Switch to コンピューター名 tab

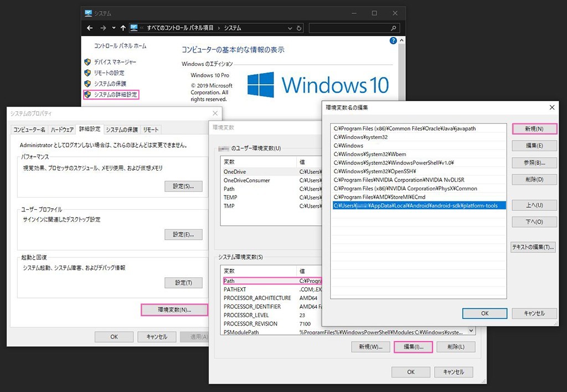point(29,130)
